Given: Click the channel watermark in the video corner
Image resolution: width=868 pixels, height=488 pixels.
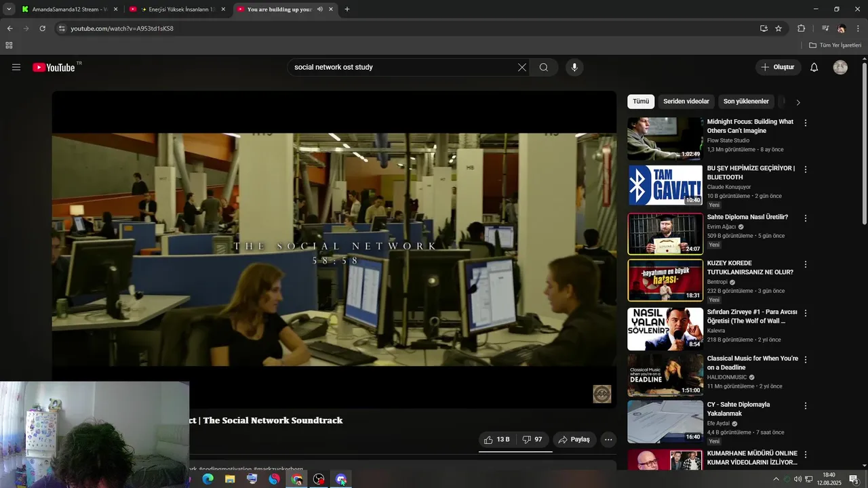Looking at the screenshot, I should tap(602, 394).
